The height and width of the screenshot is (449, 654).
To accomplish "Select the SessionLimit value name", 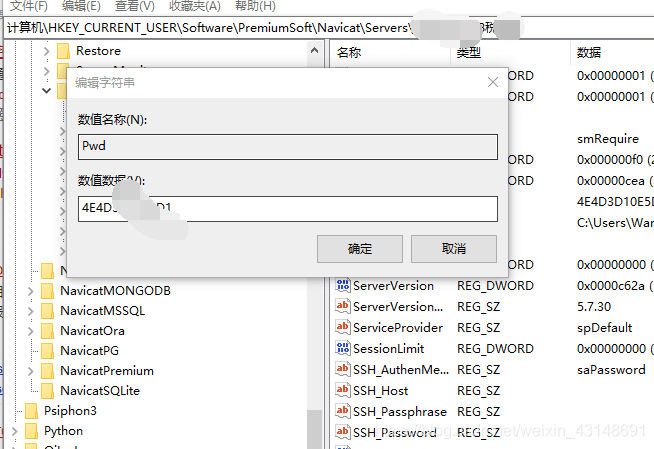I will 388,349.
